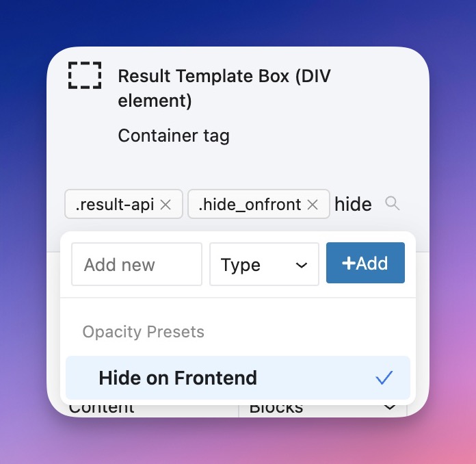The image size is (476, 464).
Task: Click the Container tag description text
Action: (174, 136)
